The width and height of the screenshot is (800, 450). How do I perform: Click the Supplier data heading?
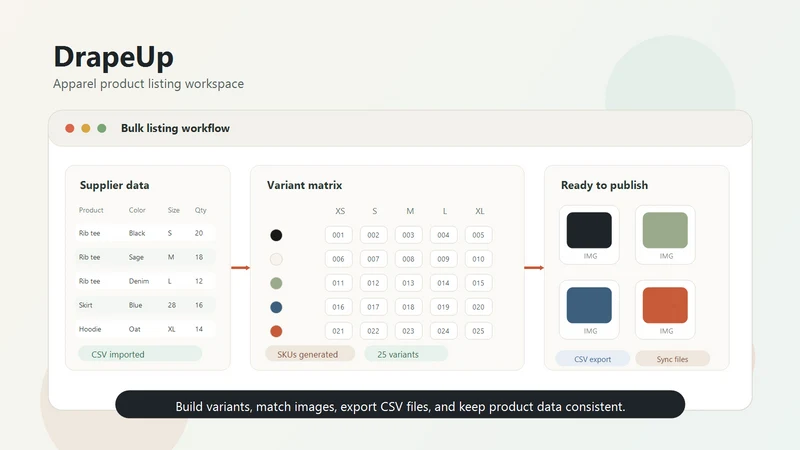pyautogui.click(x=114, y=185)
